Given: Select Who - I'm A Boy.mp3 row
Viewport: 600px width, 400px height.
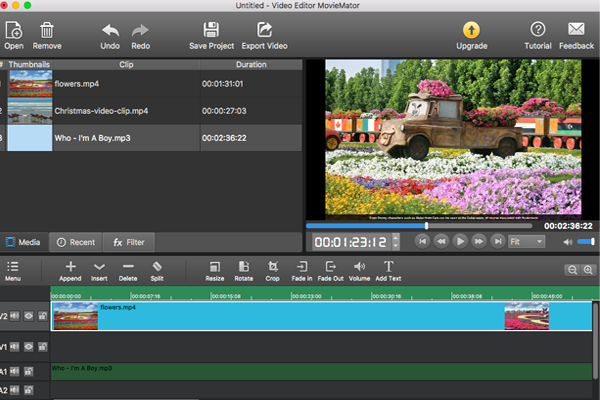Looking at the screenshot, I should 151,138.
